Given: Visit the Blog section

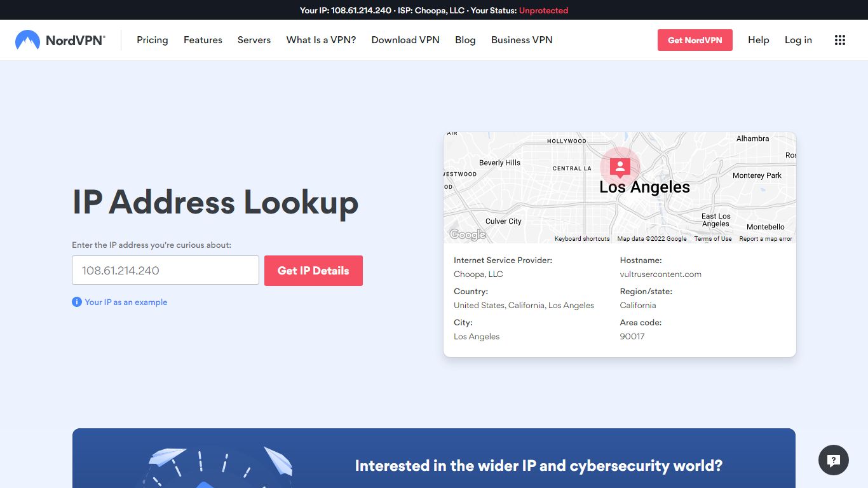Looking at the screenshot, I should coord(465,40).
